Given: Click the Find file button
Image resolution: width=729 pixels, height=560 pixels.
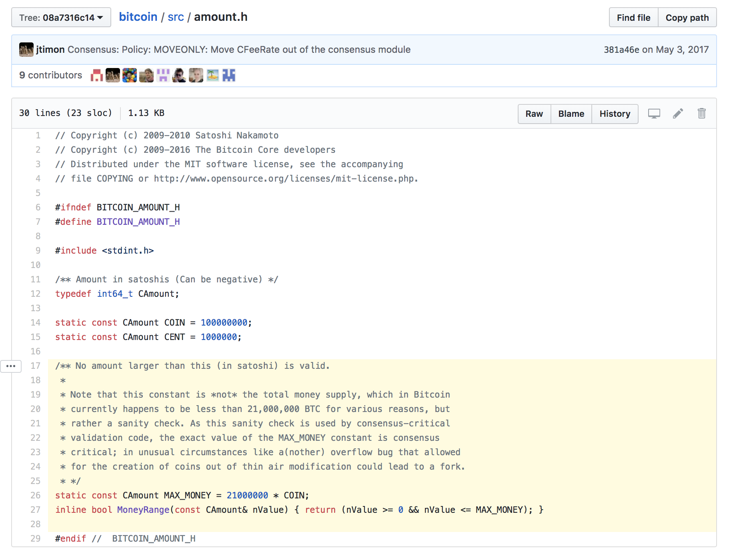Looking at the screenshot, I should (633, 18).
